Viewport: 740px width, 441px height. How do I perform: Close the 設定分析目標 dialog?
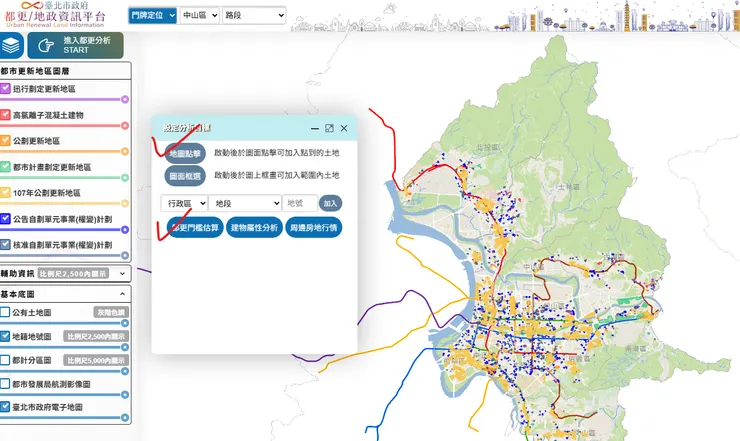tap(344, 128)
